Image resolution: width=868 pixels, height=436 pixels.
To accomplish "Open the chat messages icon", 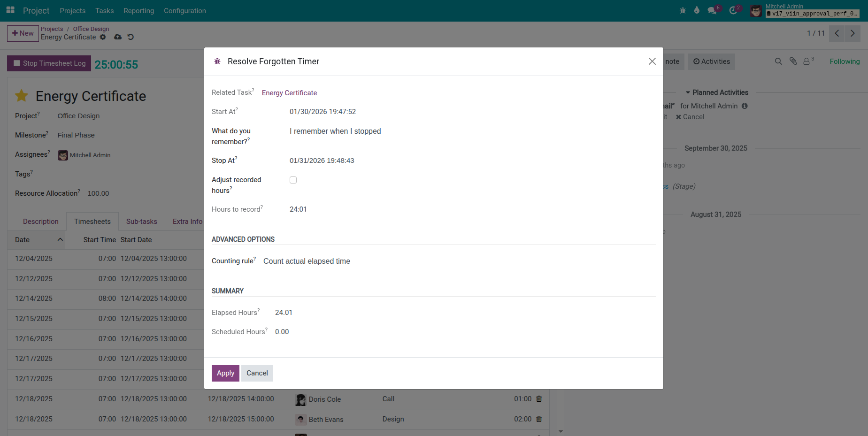I will click(712, 10).
